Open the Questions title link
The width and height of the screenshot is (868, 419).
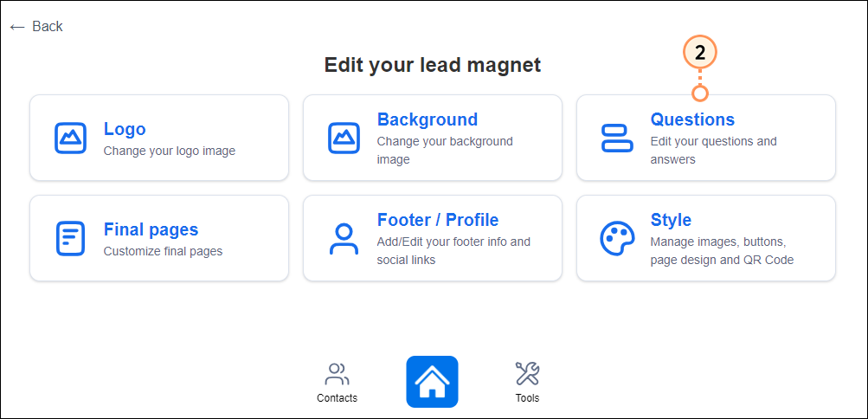pyautogui.click(x=692, y=119)
